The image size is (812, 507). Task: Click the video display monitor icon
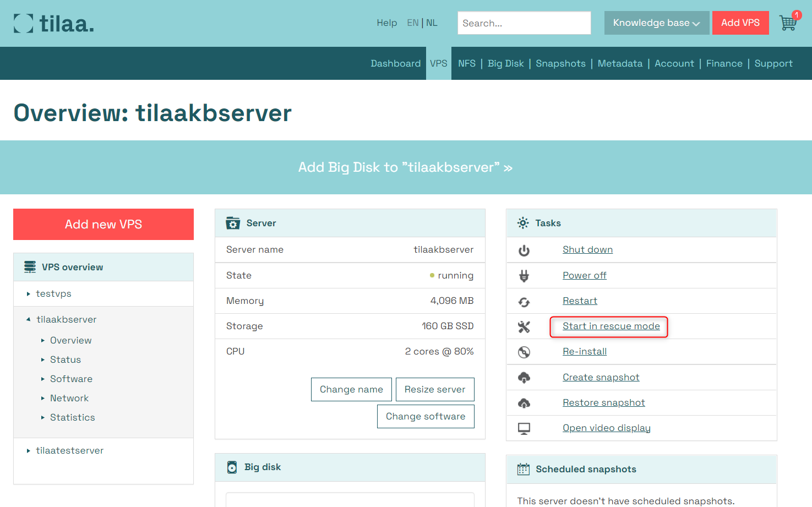click(524, 428)
